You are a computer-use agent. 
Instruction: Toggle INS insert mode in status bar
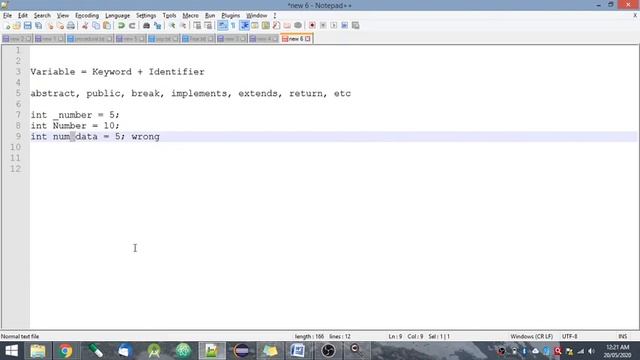point(622,336)
